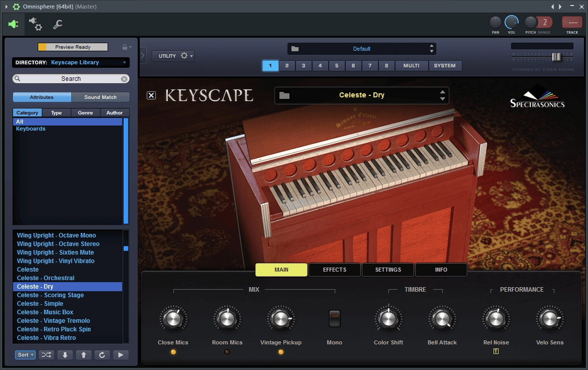
Task: Open the Sort dropdown
Action: (x=25, y=354)
